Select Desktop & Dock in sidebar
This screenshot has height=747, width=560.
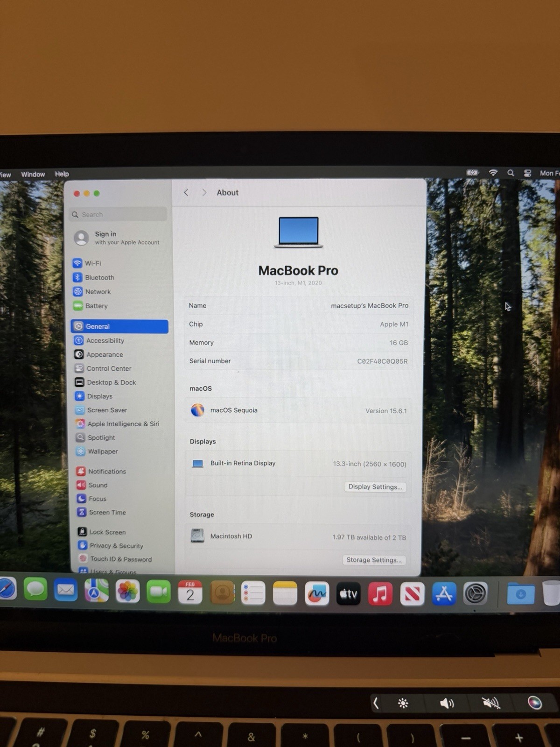[x=105, y=382]
